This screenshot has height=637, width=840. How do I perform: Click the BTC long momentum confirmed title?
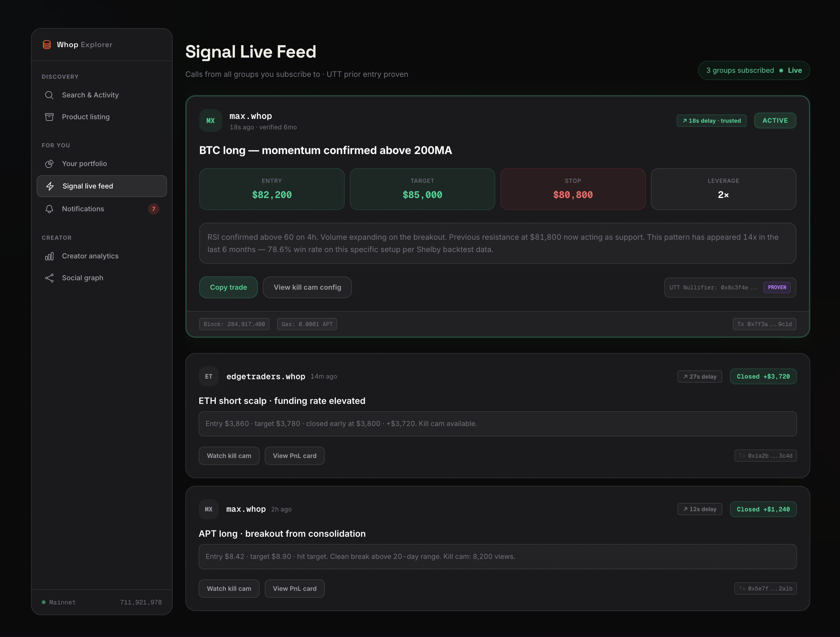pos(325,151)
